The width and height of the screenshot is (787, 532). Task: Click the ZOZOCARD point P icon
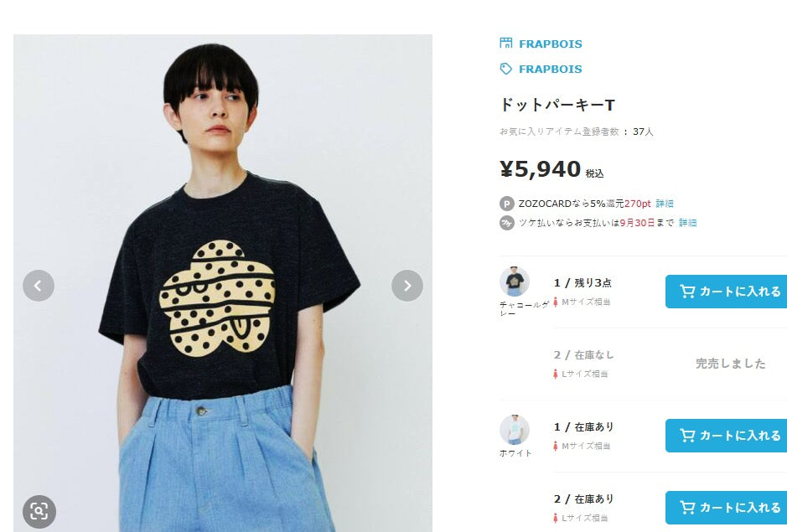pyautogui.click(x=507, y=204)
